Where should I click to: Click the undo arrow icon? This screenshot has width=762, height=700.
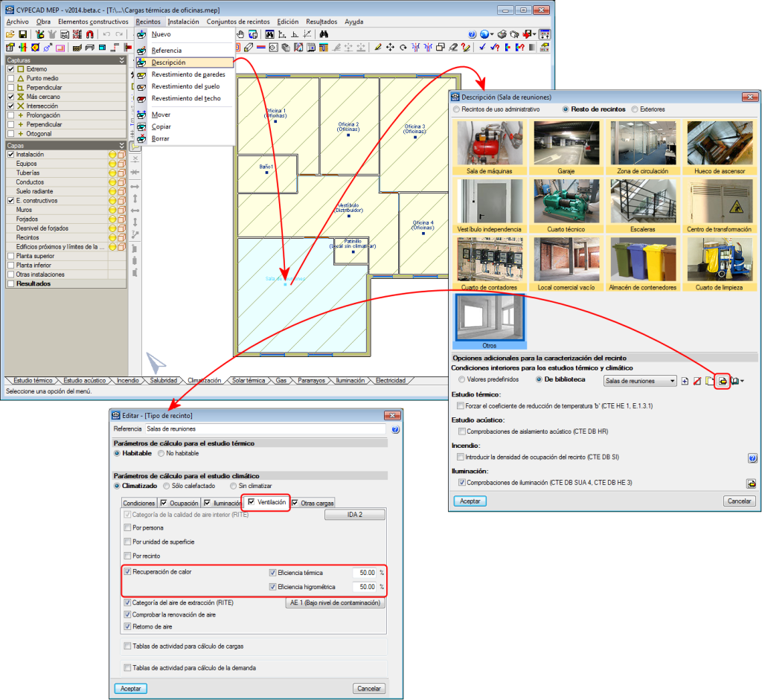(x=106, y=34)
